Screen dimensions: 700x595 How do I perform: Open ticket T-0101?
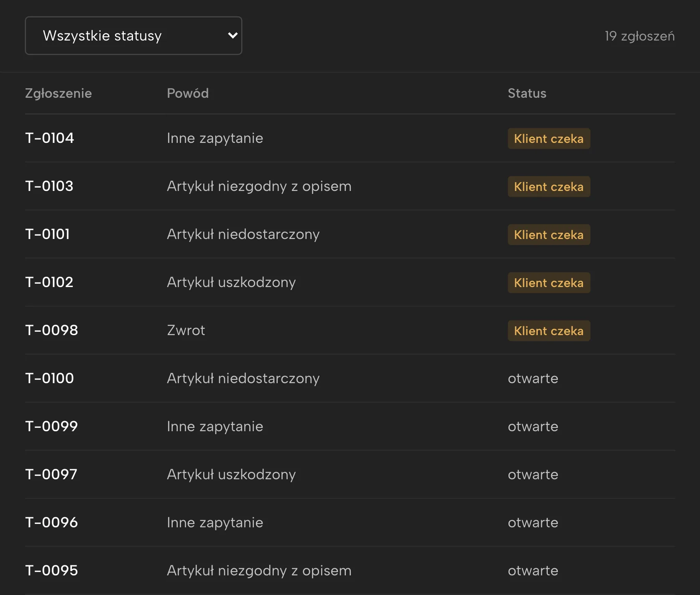[47, 234]
